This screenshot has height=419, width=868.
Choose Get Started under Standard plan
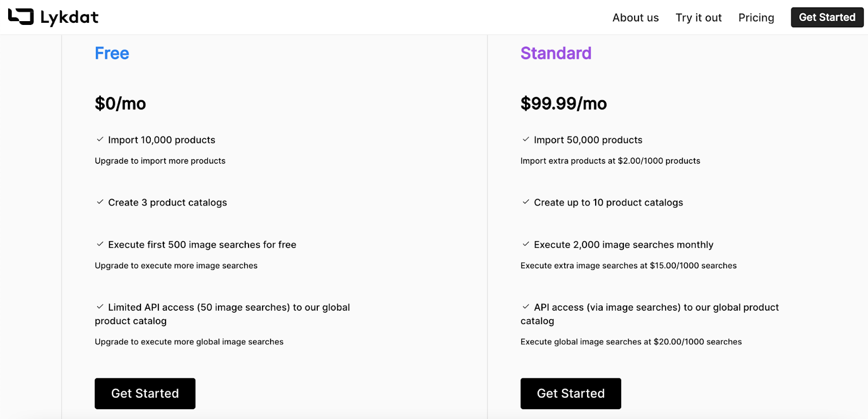click(571, 394)
